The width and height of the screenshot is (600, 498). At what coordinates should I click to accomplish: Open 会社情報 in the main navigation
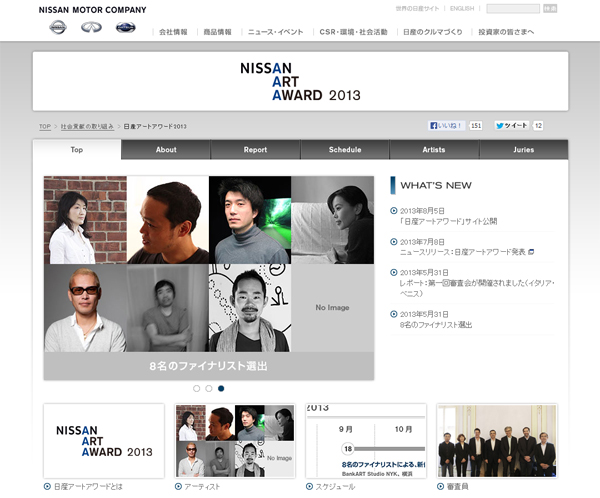pyautogui.click(x=173, y=32)
